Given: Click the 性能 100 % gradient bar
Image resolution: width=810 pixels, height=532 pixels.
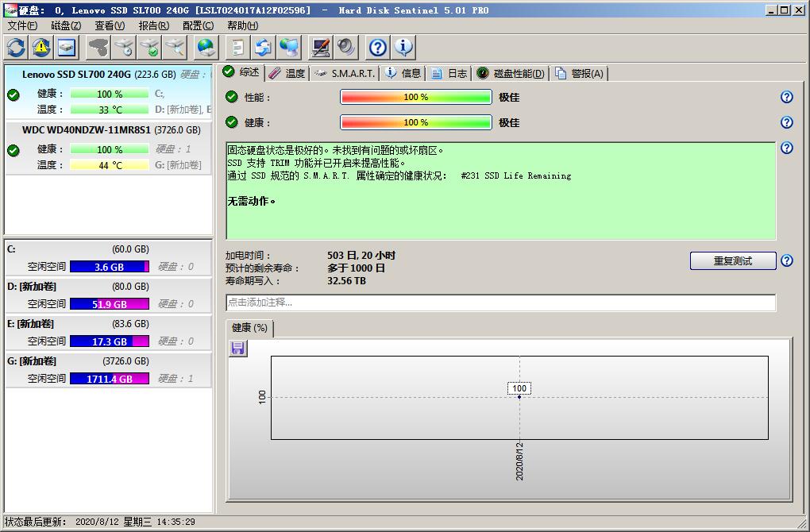Looking at the screenshot, I should 416,97.
